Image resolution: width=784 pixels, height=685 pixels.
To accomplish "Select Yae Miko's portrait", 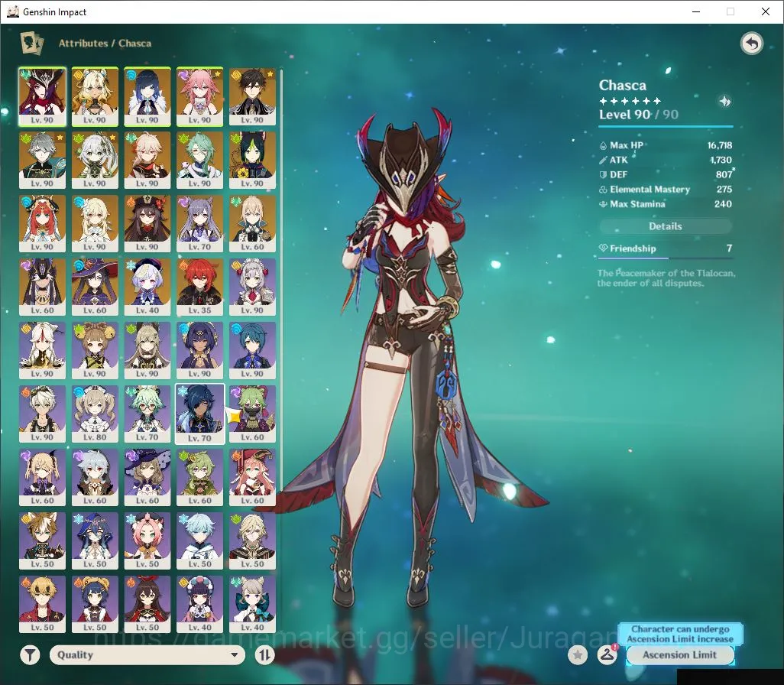I will 200,96.
